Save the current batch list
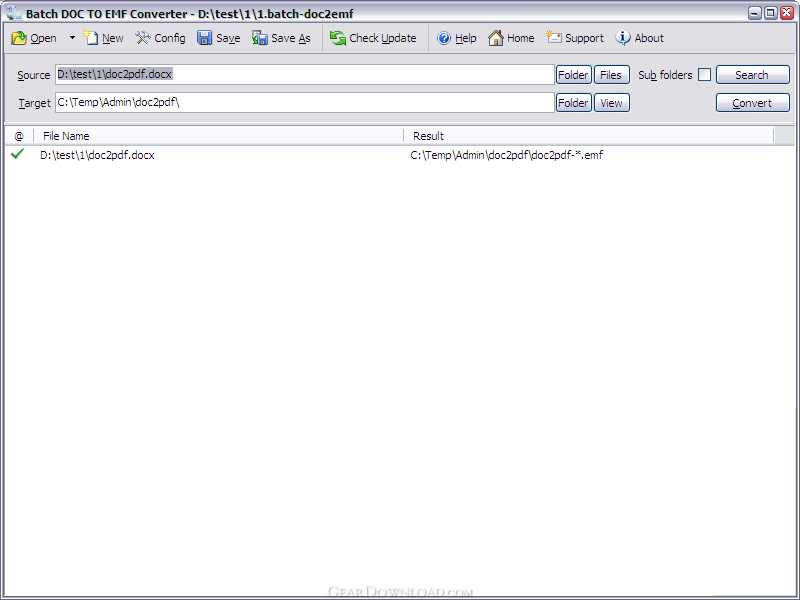Viewport: 800px width, 600px height. tap(218, 38)
